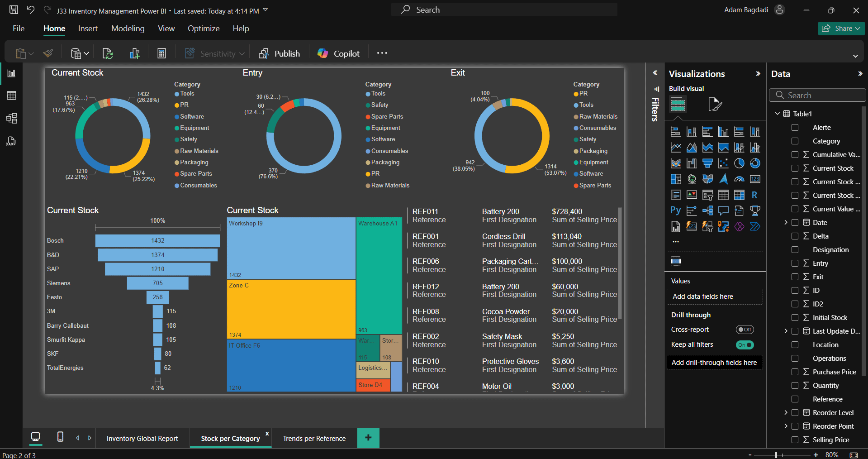
Task: Select the Pie chart visual
Action: [x=739, y=163]
